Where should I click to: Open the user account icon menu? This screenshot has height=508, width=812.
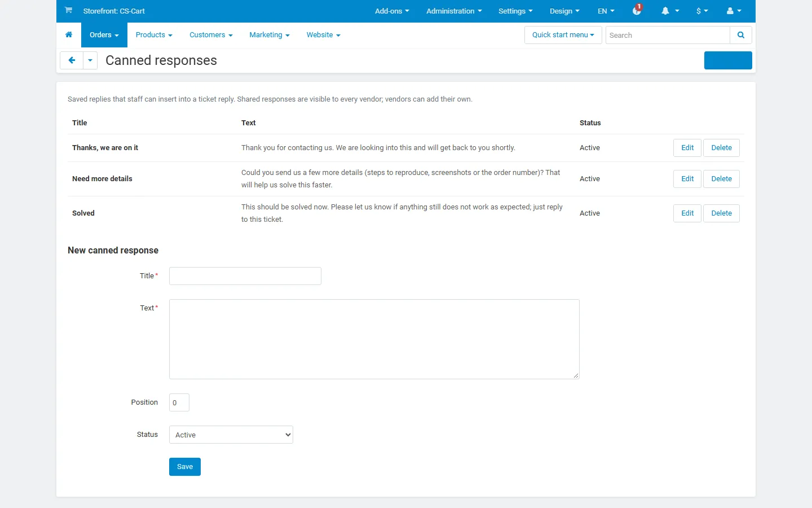(x=734, y=11)
